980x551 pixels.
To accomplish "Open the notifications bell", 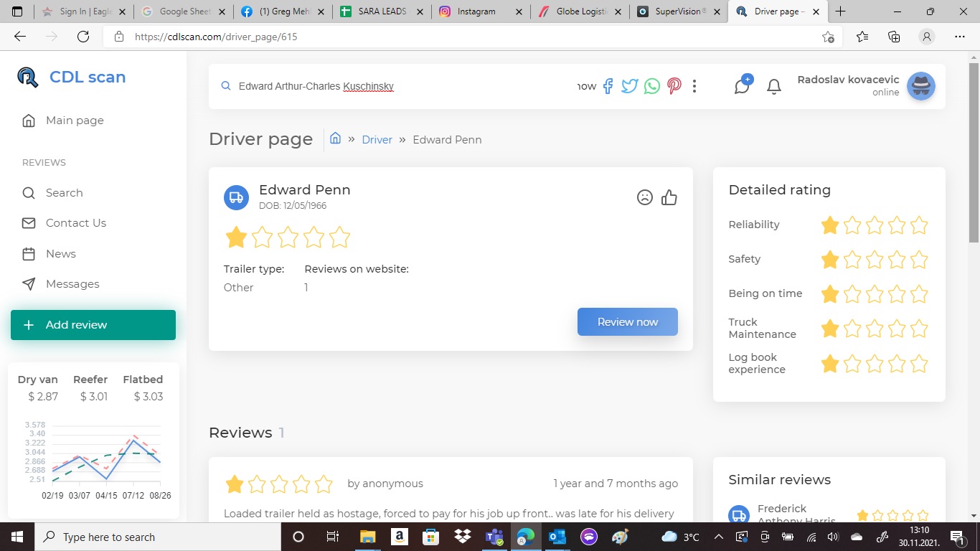I will (x=773, y=87).
